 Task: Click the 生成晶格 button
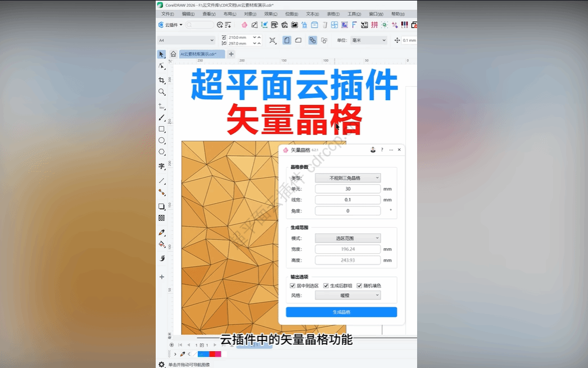[341, 312]
